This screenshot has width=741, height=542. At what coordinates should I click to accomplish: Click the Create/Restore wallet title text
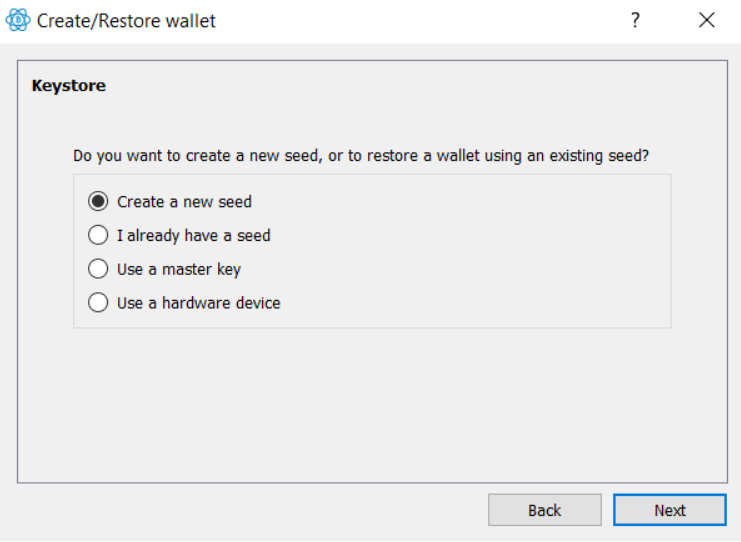click(126, 21)
